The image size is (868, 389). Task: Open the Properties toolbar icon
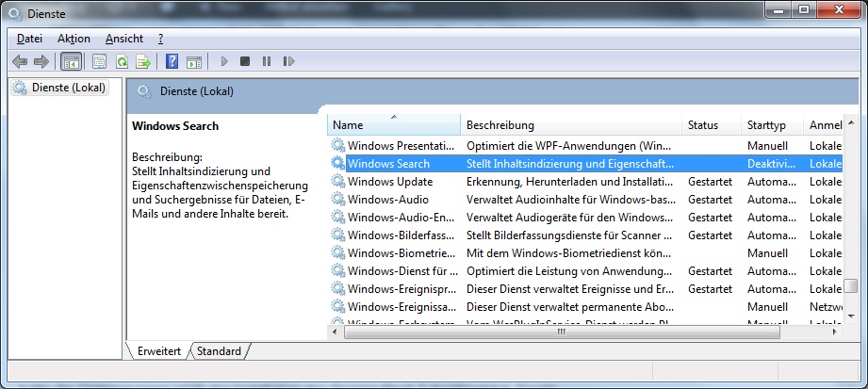pos(99,61)
